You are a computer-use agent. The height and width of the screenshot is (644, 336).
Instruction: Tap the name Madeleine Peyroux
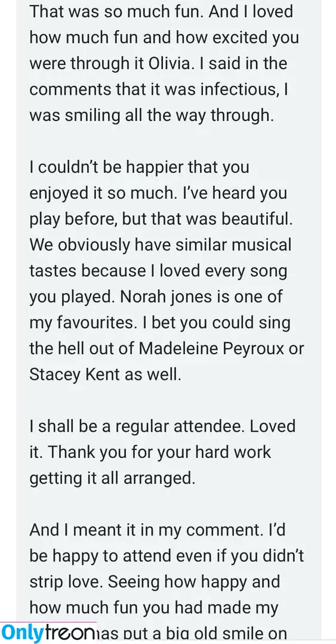[211, 349]
